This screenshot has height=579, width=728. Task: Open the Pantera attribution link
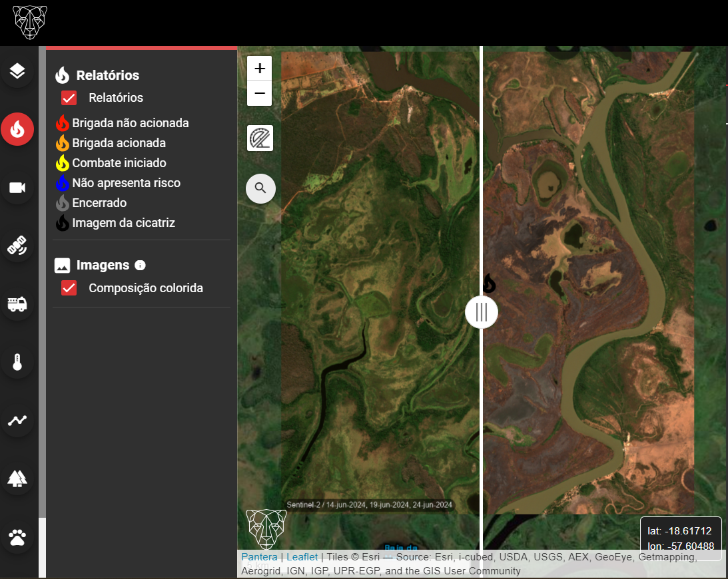coord(259,557)
